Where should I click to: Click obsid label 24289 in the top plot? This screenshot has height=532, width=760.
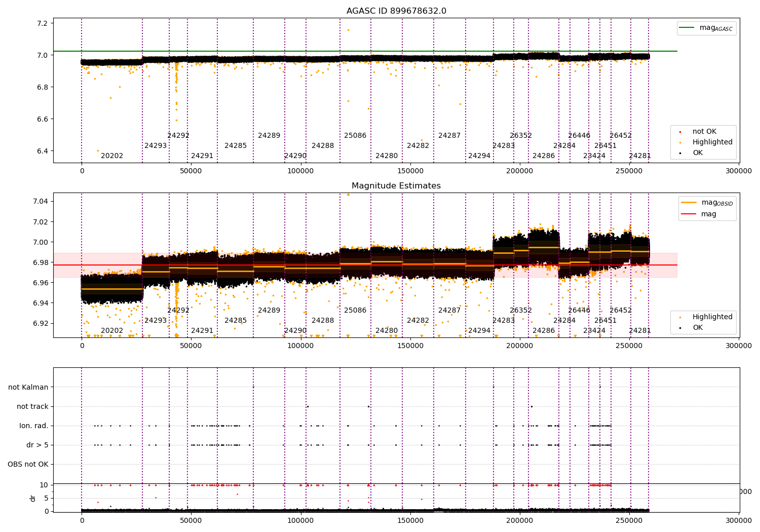tap(269, 135)
